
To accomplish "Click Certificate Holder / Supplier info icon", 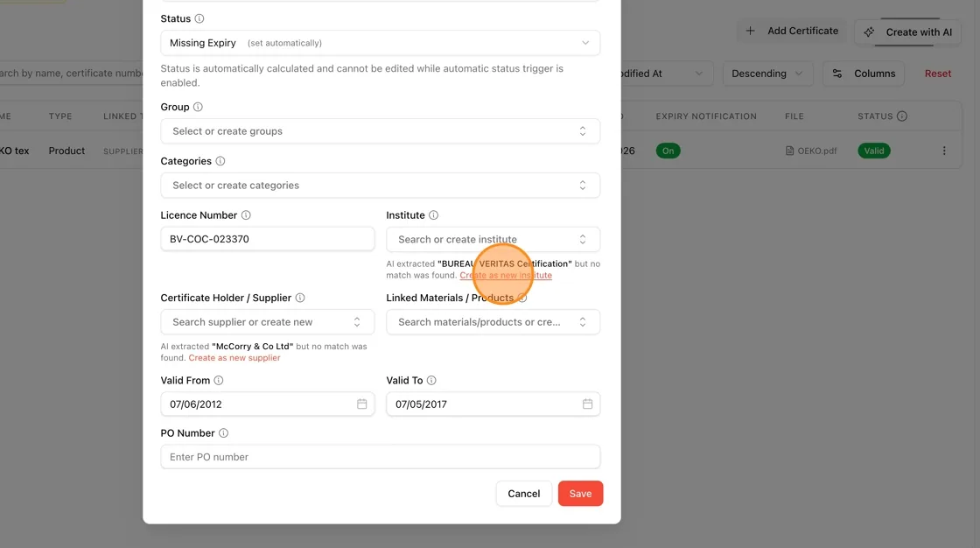I will (x=300, y=298).
